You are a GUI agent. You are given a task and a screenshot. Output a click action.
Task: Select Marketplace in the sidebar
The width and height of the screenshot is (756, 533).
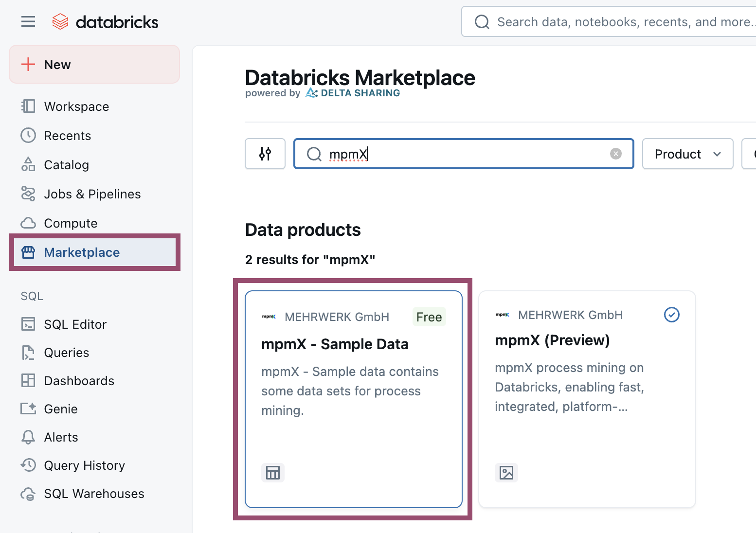tap(94, 252)
